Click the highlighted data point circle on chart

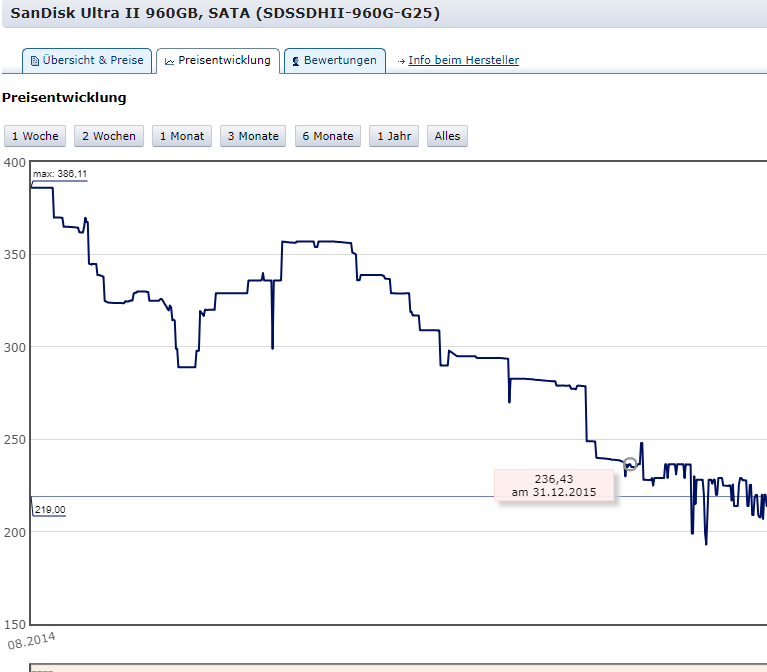click(630, 464)
